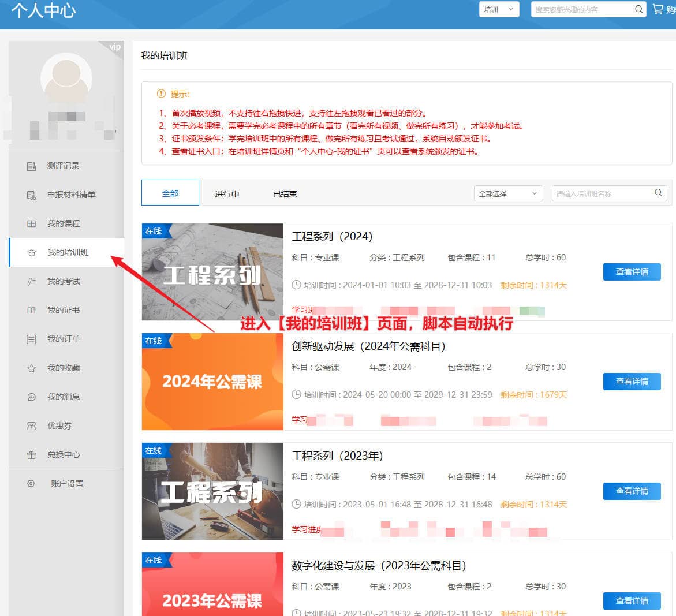Click the 申报材料清单 sidebar icon
The height and width of the screenshot is (616, 676).
[x=32, y=195]
